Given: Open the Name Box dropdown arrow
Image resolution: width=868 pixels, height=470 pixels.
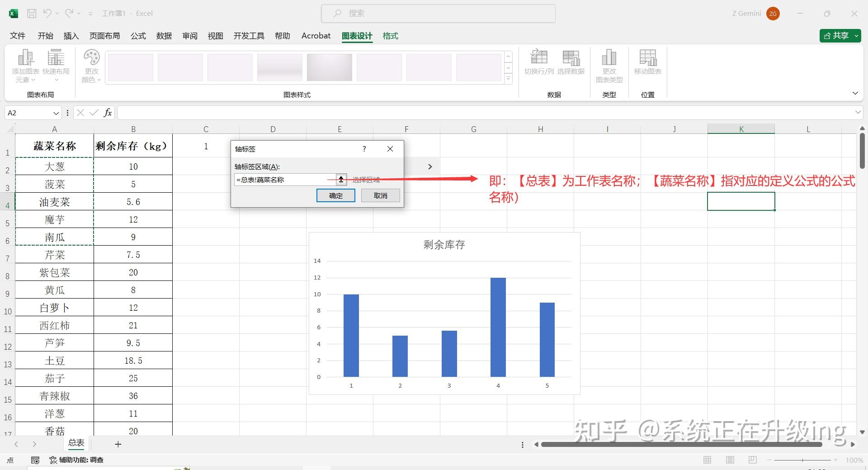Looking at the screenshot, I should coord(56,113).
